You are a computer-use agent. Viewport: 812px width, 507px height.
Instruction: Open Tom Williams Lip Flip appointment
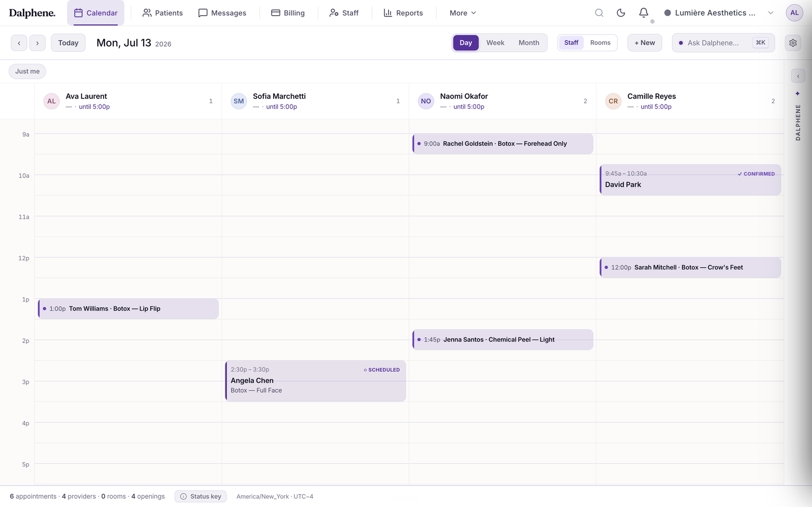(x=128, y=309)
